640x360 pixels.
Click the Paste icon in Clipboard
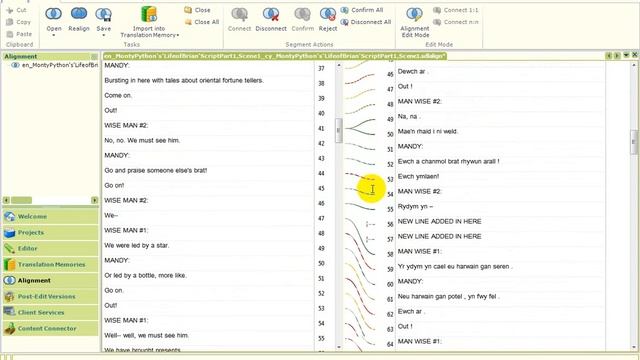pos(10,34)
